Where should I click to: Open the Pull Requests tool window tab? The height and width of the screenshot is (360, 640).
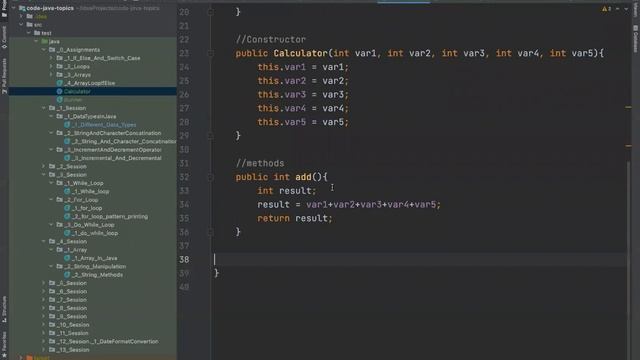4,76
